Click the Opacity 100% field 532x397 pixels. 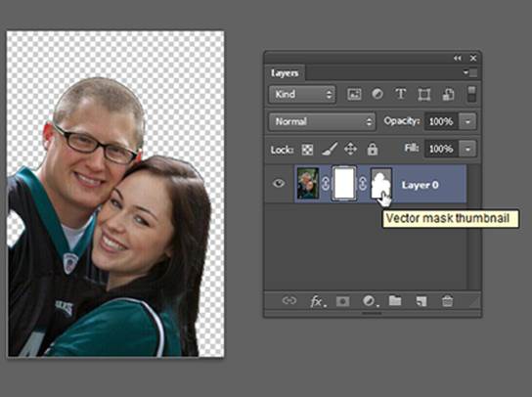(x=441, y=121)
